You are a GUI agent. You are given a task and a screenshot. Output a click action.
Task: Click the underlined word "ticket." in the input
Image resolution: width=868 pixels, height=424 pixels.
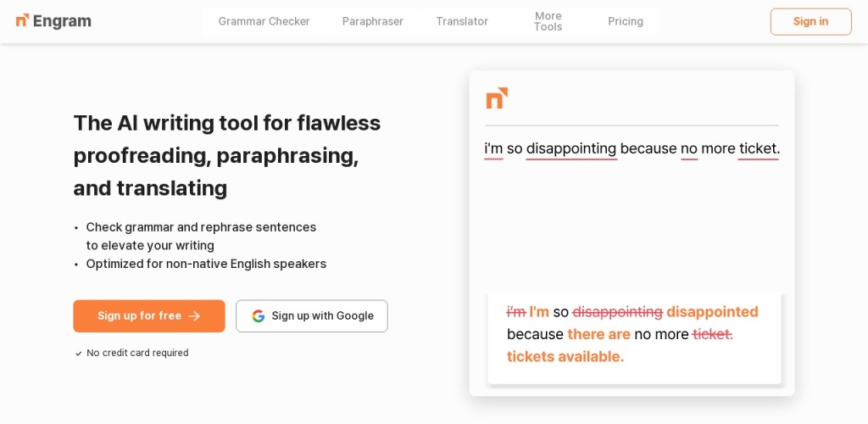point(759,148)
